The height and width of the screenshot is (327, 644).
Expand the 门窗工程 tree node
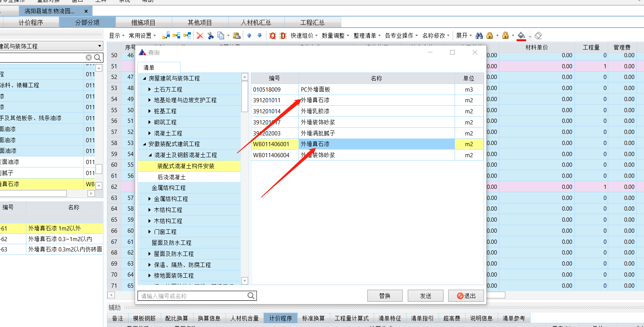coord(150,232)
